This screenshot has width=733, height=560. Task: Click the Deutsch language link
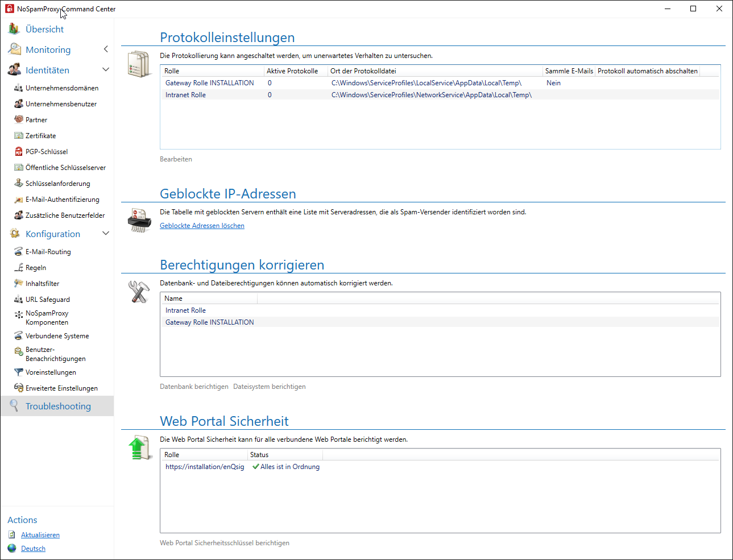(33, 549)
